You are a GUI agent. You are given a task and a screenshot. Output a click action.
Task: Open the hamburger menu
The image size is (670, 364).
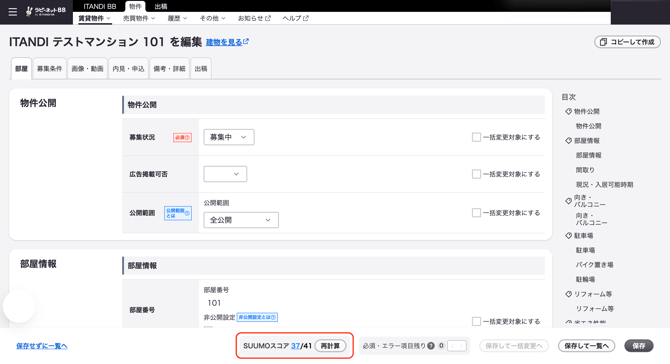pyautogui.click(x=13, y=12)
